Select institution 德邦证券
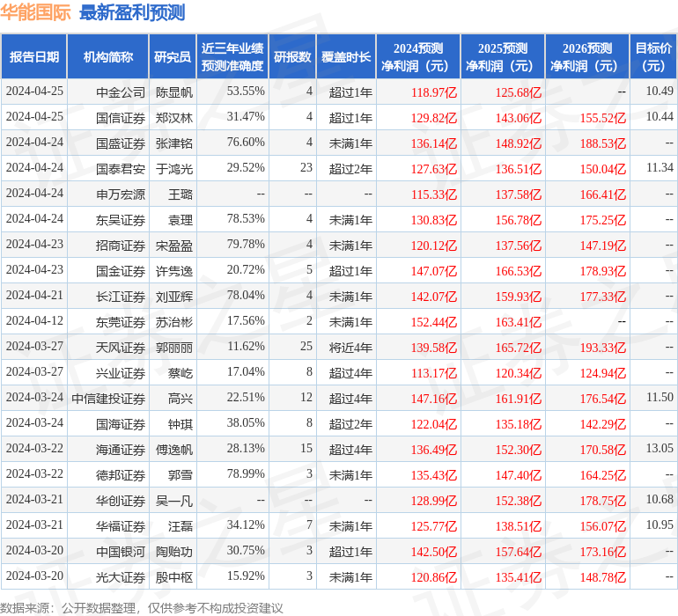 click(121, 474)
